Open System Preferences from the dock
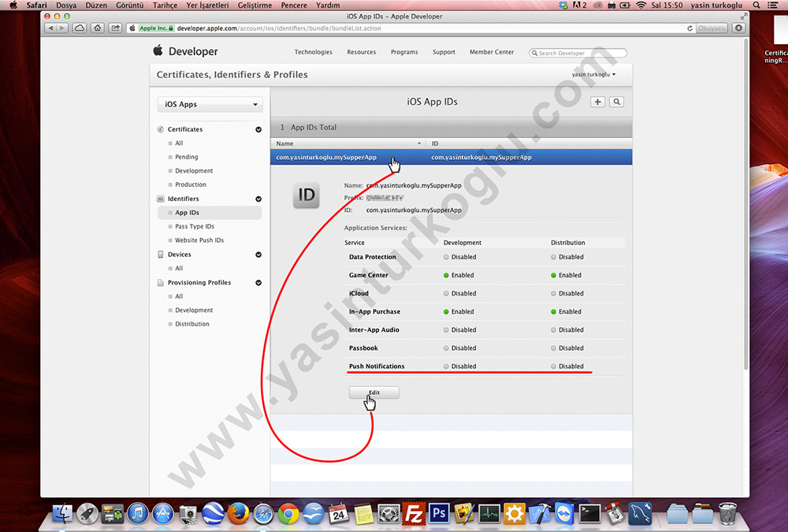 pos(388,514)
